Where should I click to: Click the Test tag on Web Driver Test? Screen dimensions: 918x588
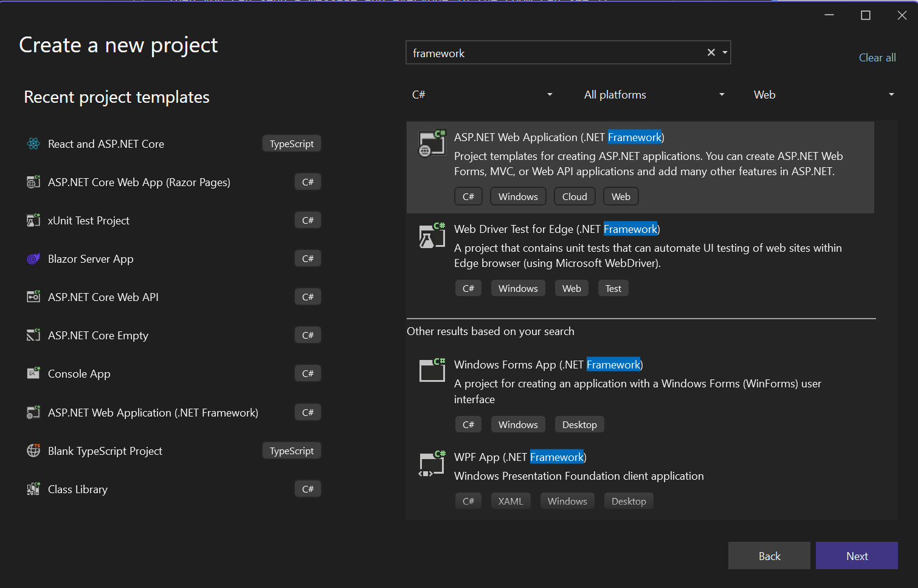(x=613, y=289)
